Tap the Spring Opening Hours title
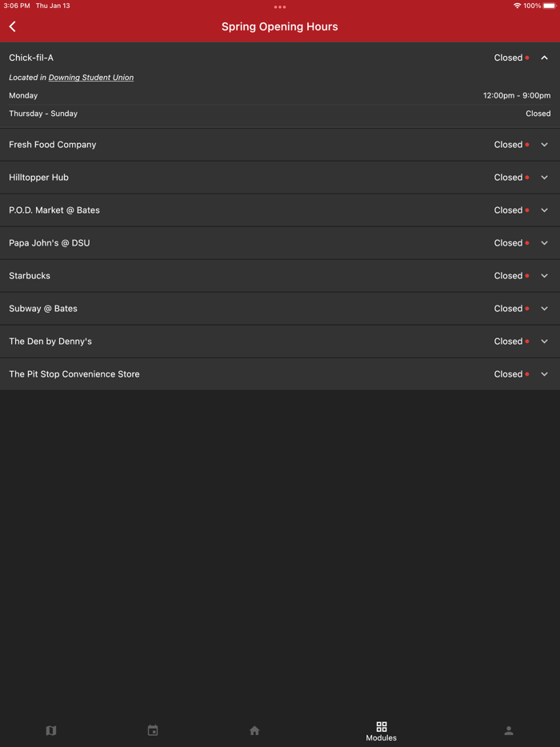560x747 pixels. click(280, 26)
